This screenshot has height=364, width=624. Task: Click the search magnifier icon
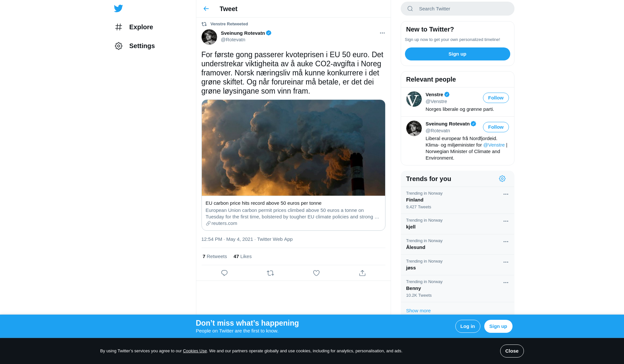[x=410, y=9]
